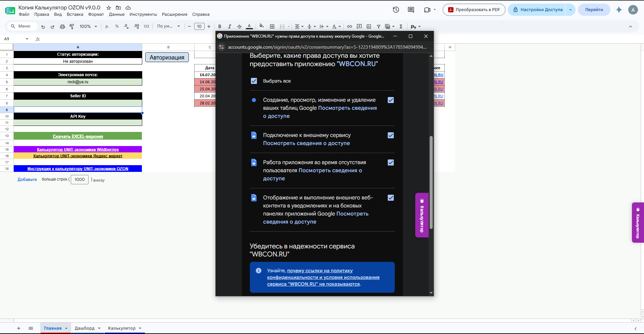
Task: Insert link via toolbar icon
Action: coord(350,27)
